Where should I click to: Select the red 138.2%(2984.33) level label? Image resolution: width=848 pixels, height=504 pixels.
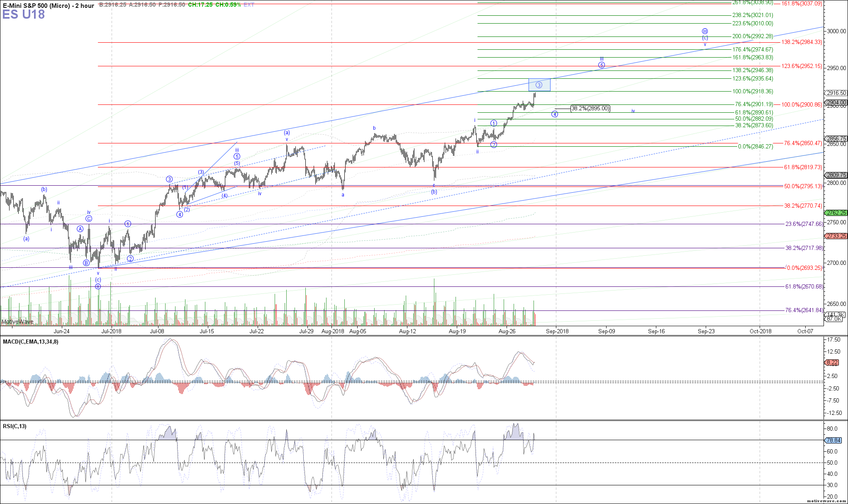coord(802,42)
